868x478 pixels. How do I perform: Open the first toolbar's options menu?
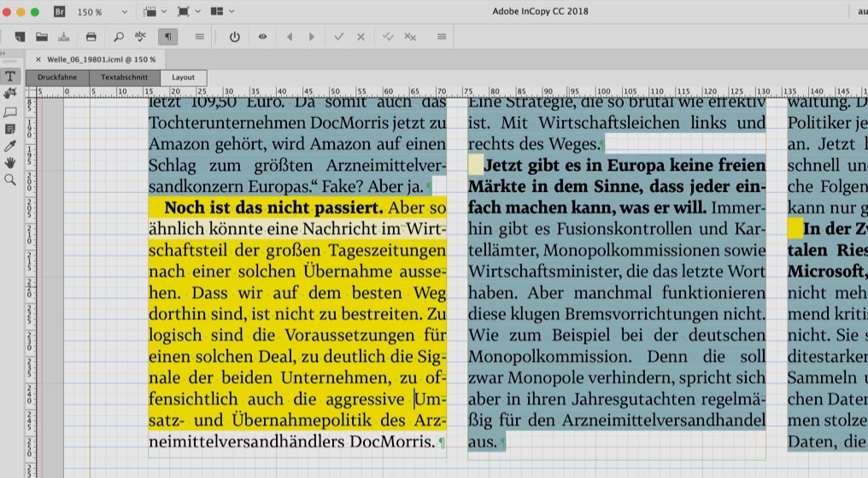(199, 37)
